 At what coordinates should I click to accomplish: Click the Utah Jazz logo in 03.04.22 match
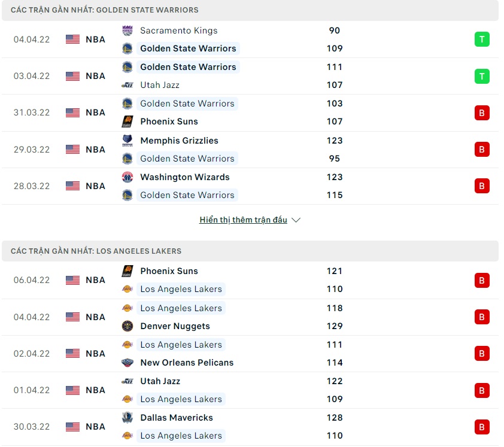[x=127, y=85]
